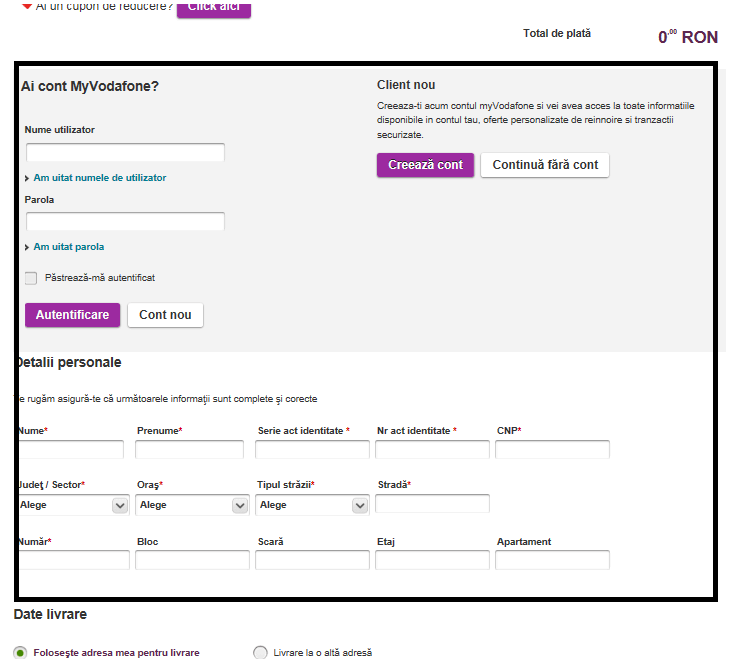Open Am uitat numele de utilizator link
The width and height of the screenshot is (736, 659).
[x=99, y=178]
